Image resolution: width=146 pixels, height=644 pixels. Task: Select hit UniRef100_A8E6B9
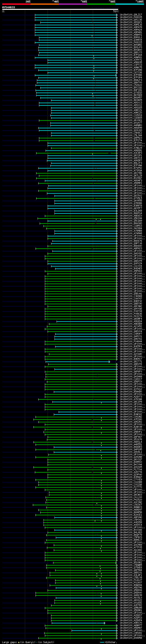click(x=131, y=324)
